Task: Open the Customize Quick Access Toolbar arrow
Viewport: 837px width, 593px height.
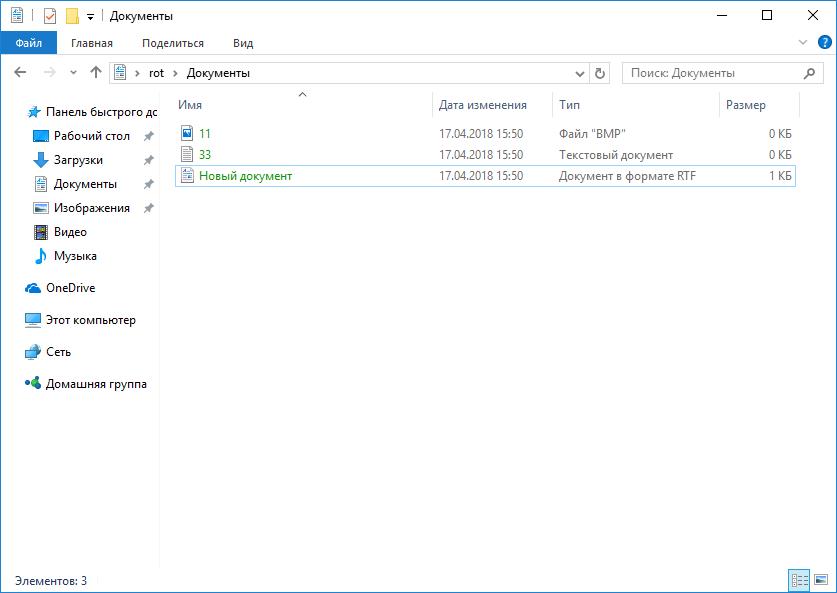Action: [91, 17]
